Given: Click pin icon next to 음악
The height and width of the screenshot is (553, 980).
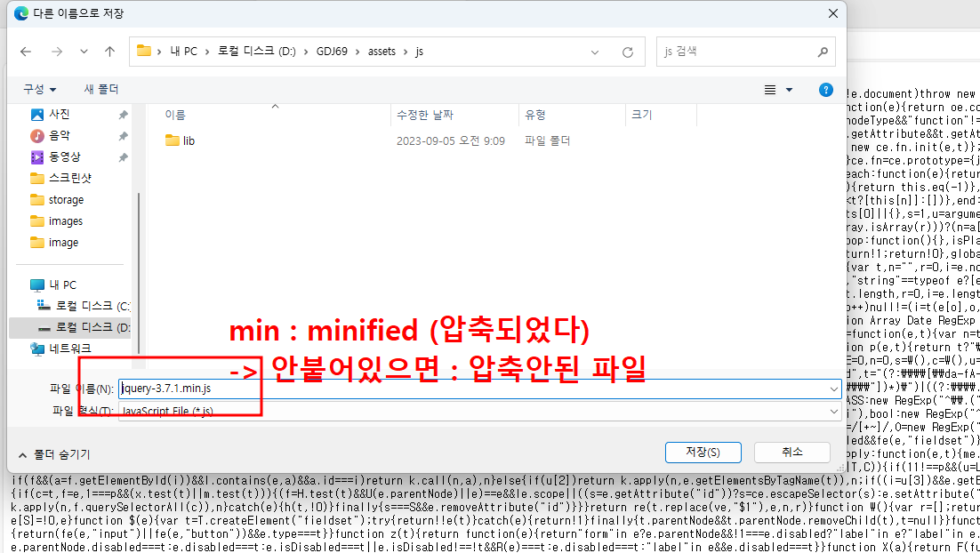Looking at the screenshot, I should [x=123, y=136].
